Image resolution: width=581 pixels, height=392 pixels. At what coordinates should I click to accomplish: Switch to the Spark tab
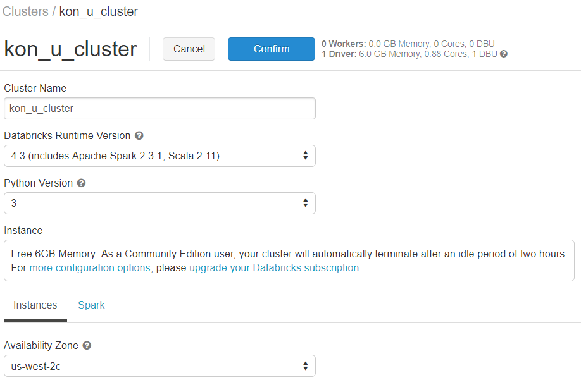pyautogui.click(x=91, y=305)
